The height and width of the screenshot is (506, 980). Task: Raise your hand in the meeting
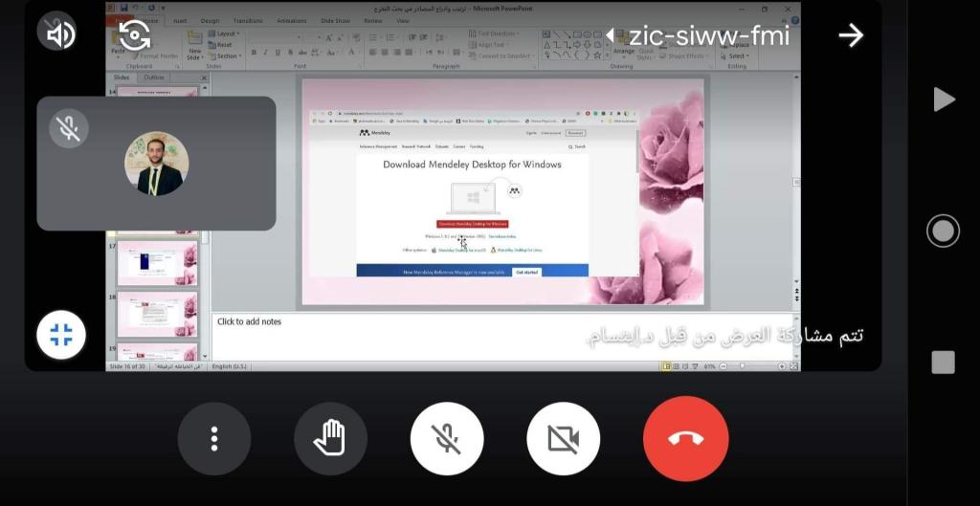(x=330, y=439)
